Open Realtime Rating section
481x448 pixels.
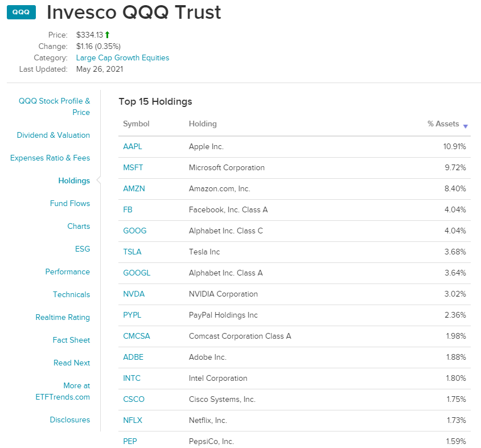click(63, 317)
